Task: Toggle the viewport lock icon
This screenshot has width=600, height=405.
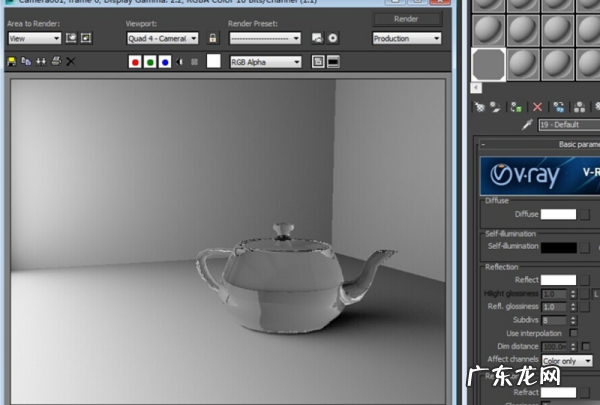Action: (212, 39)
